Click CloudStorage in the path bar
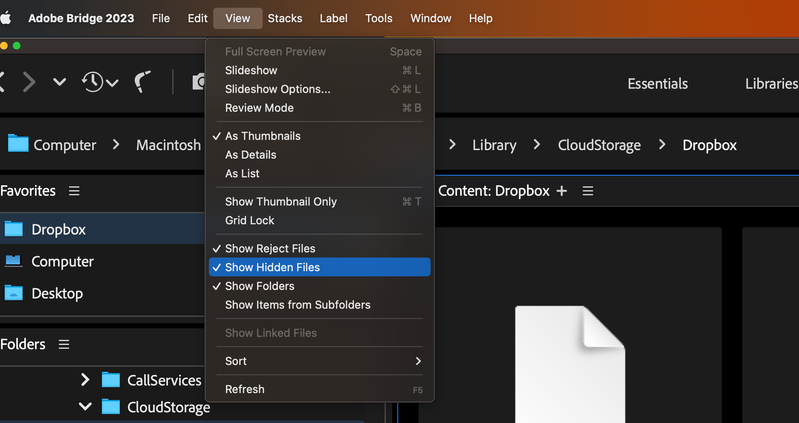The image size is (799, 423). tap(599, 145)
